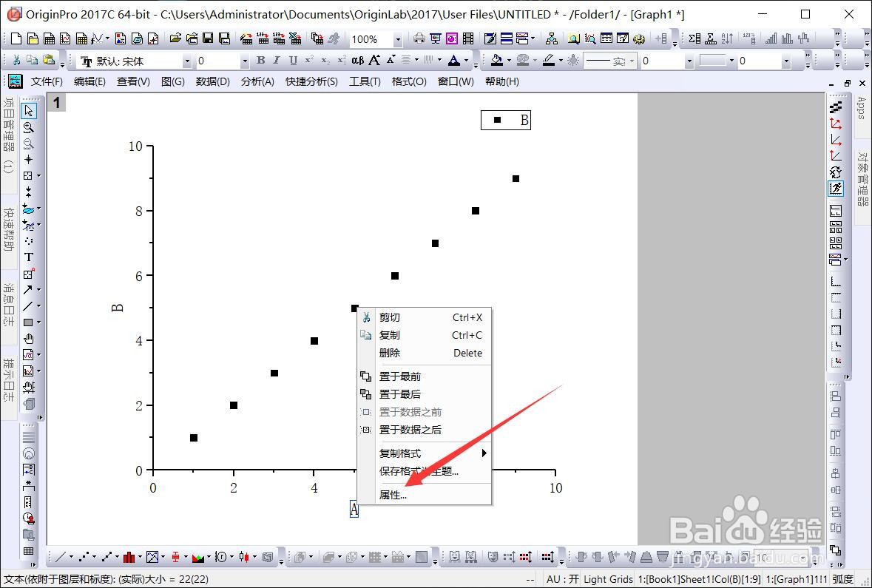Image resolution: width=872 pixels, height=588 pixels.
Task: Toggle Subscript formatting
Action: pos(325,60)
